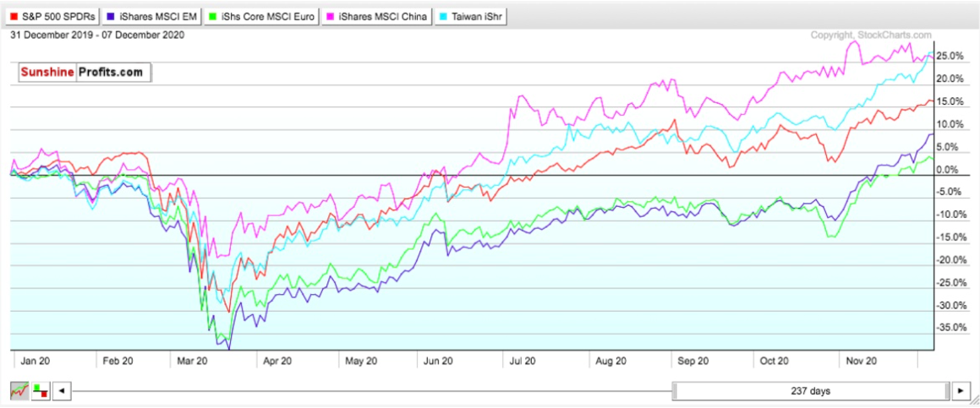Image resolution: width=980 pixels, height=408 pixels.
Task: Click the date range 31 December 2019 - 07 December 2020
Action: tap(97, 35)
